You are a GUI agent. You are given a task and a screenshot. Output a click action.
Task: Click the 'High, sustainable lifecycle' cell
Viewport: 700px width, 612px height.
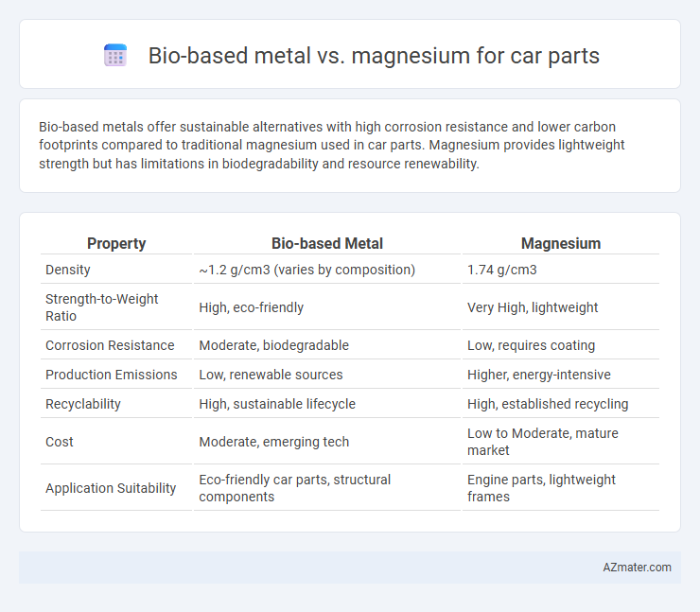tap(277, 404)
